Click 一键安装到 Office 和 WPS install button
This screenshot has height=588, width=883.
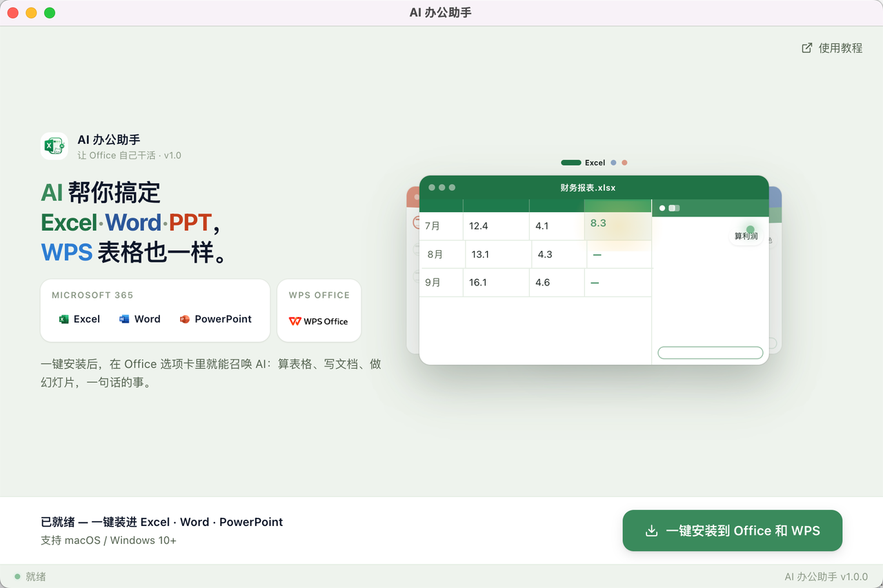[732, 531]
